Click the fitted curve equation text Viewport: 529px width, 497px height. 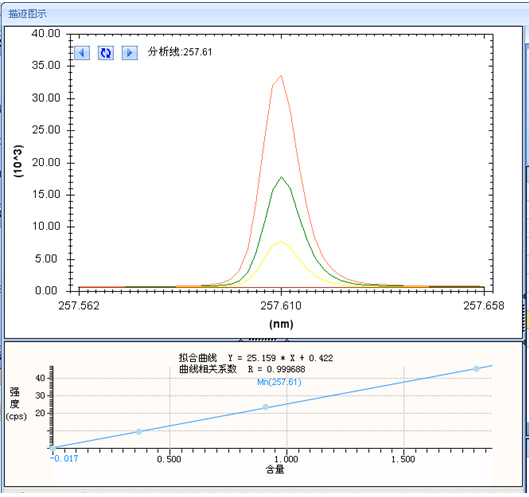[x=256, y=358]
